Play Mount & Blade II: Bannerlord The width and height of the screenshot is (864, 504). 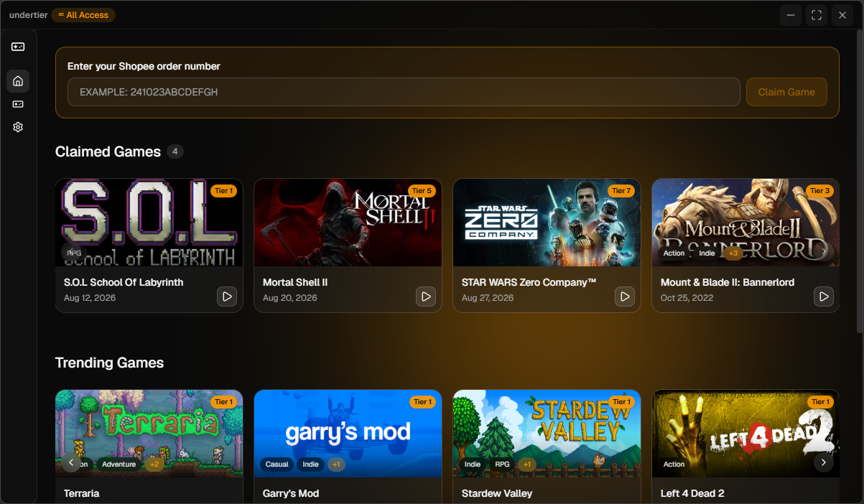pos(824,296)
